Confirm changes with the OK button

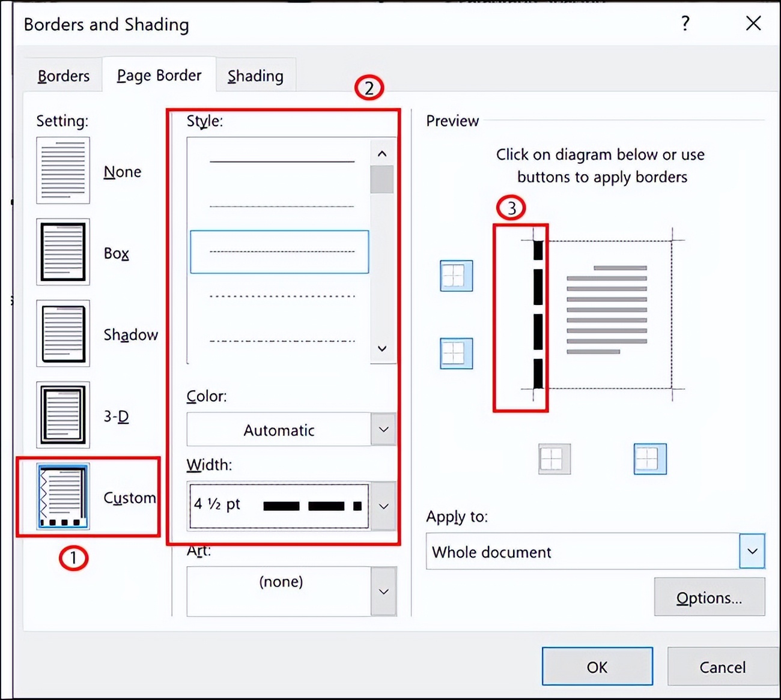click(x=597, y=666)
